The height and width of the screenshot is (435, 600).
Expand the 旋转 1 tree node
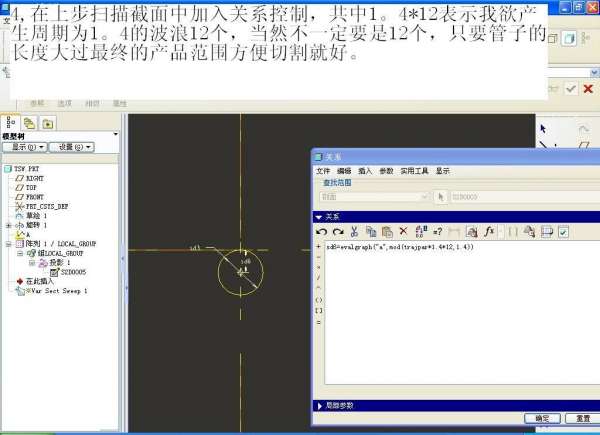click(8, 225)
